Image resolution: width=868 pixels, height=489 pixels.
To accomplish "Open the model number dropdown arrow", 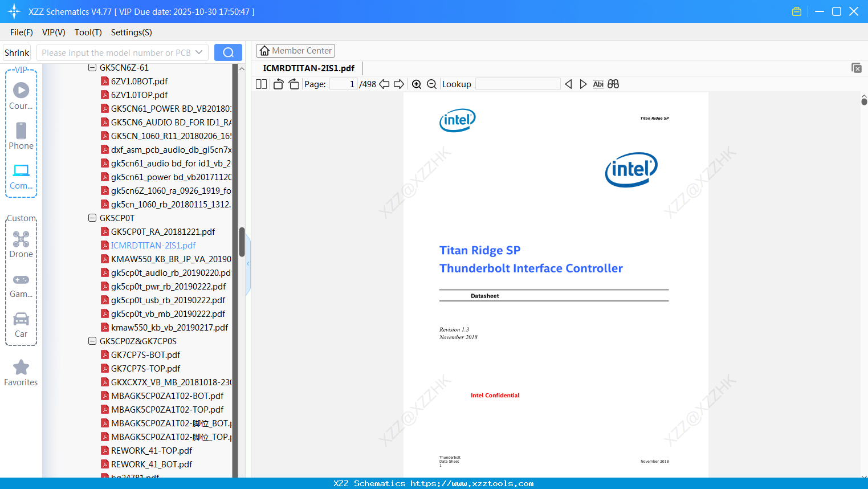I will pos(199,52).
